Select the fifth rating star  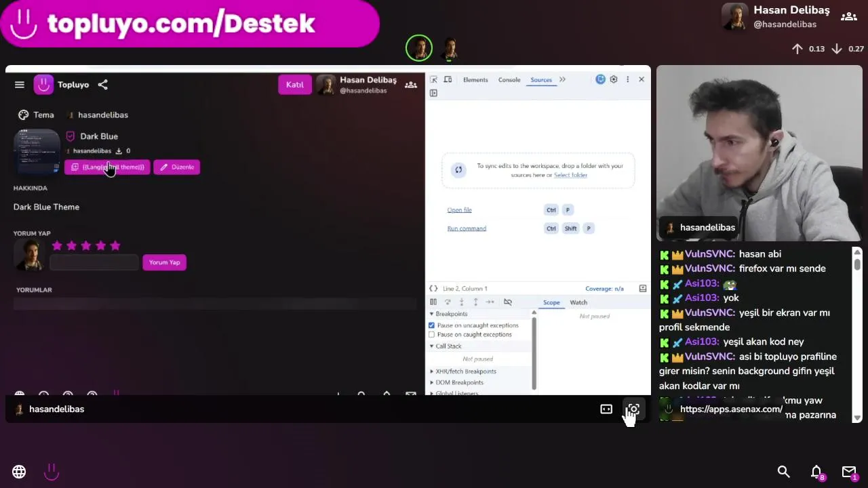click(115, 246)
